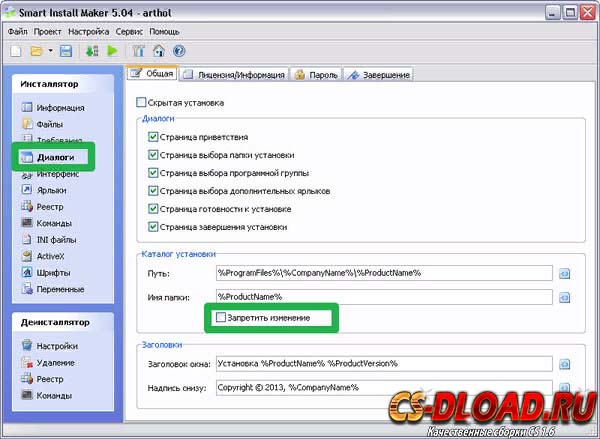Select Переменные in the sidebar

pos(53,289)
